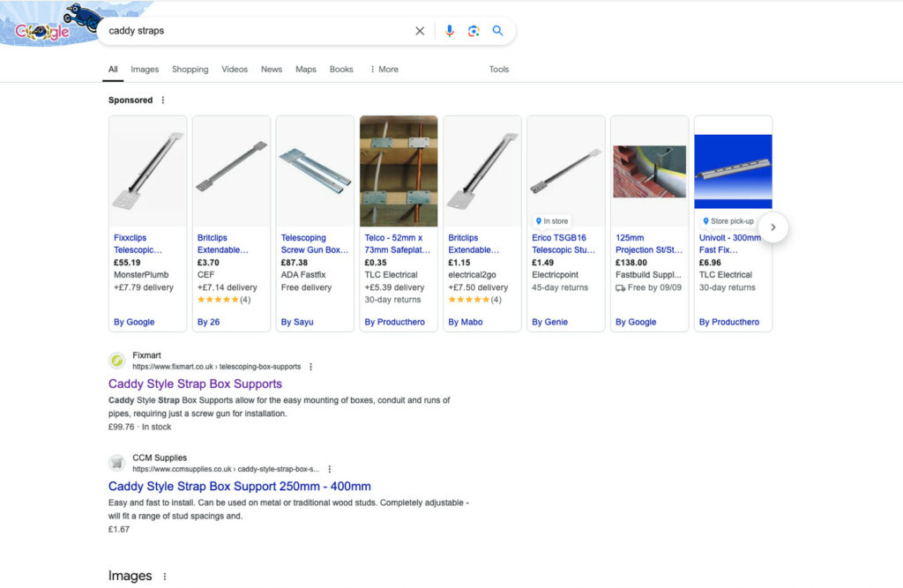Open Sponsored section three-dot options

click(x=163, y=100)
